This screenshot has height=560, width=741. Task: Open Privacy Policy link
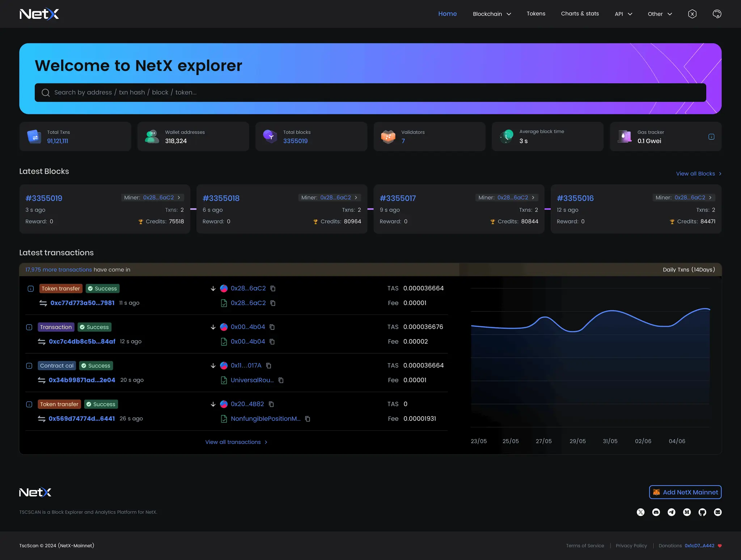point(631,546)
